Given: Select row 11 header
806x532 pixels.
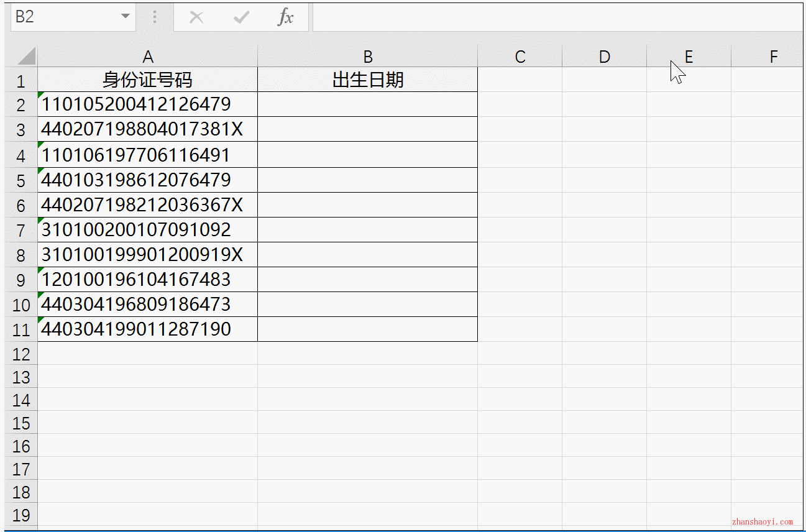Looking at the screenshot, I should 21,329.
